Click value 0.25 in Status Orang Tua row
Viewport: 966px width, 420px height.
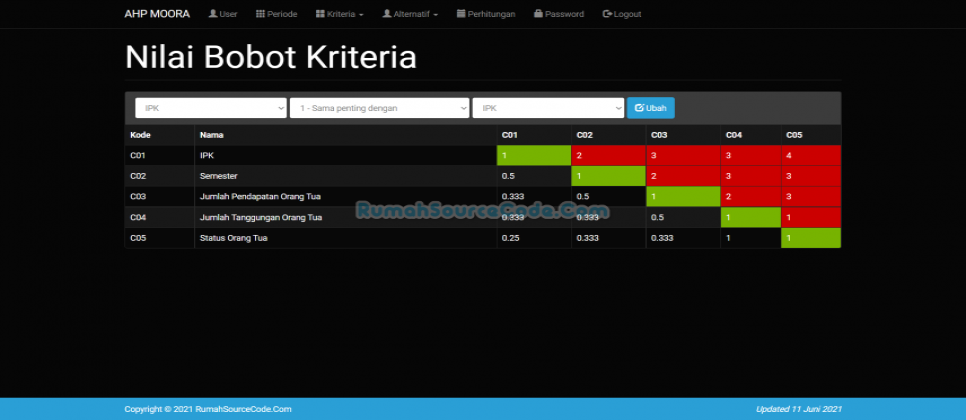pyautogui.click(x=534, y=238)
